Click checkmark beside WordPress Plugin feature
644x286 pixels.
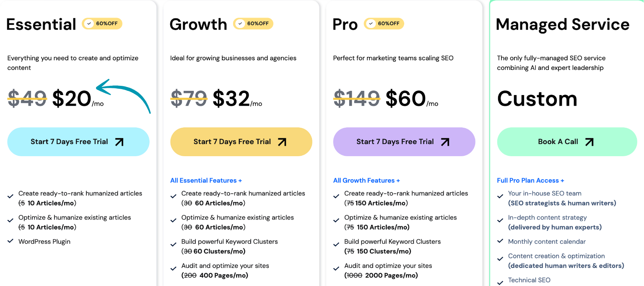(x=10, y=242)
